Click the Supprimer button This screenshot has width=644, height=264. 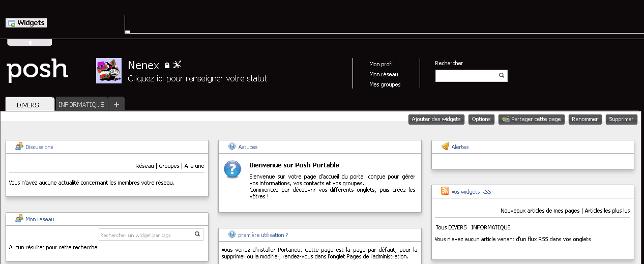pyautogui.click(x=621, y=119)
